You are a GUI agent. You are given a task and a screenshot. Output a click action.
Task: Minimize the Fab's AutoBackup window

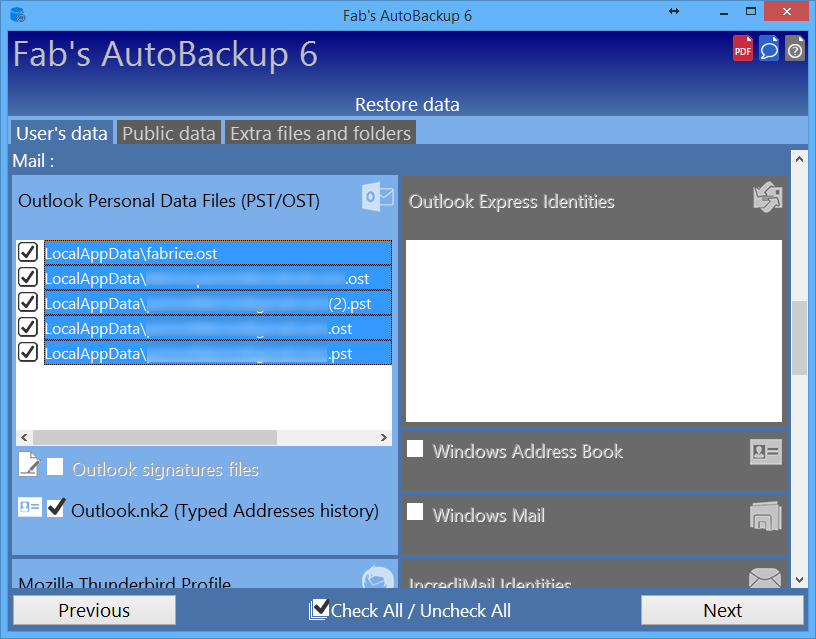pos(723,12)
